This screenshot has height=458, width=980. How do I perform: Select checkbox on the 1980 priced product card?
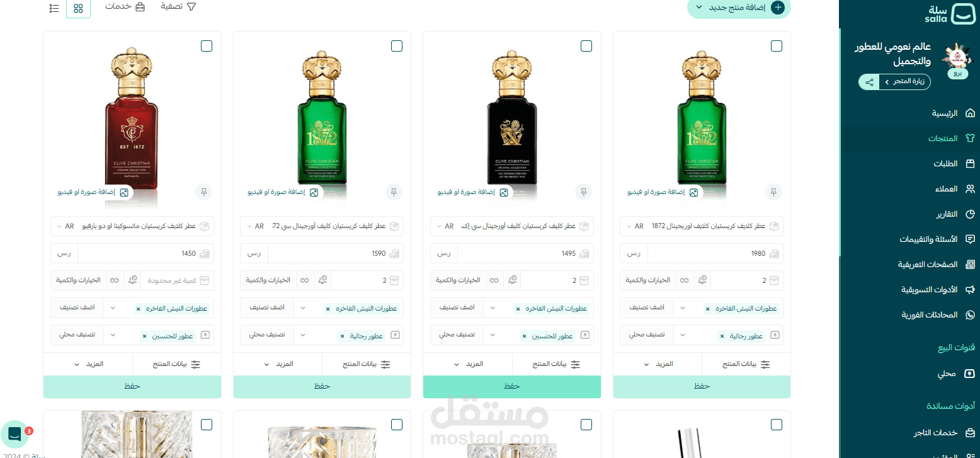[777, 46]
